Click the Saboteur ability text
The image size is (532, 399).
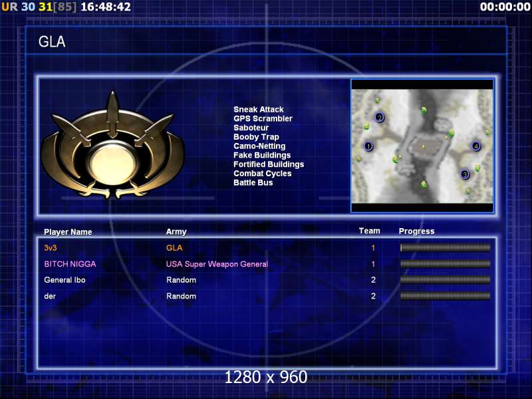point(251,128)
